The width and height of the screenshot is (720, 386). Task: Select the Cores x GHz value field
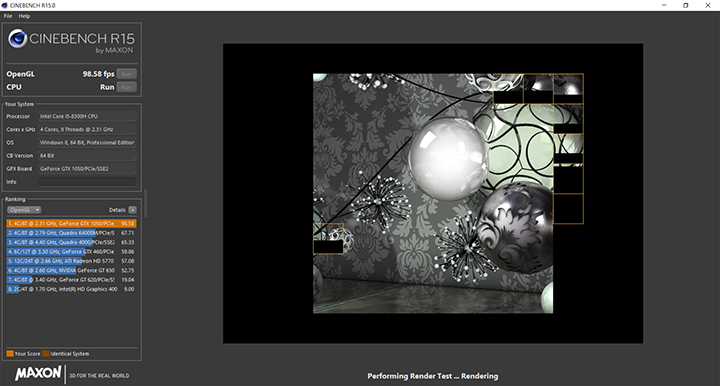tap(87, 129)
